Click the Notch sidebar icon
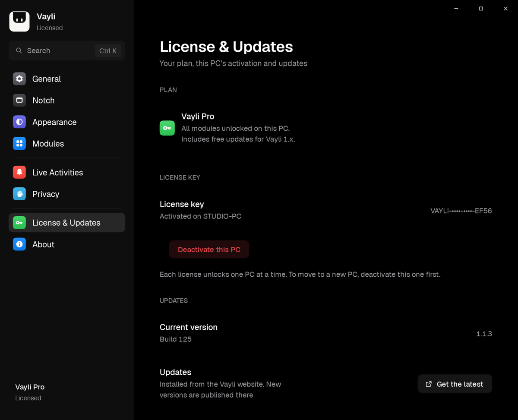The width and height of the screenshot is (518, 420). coord(19,100)
